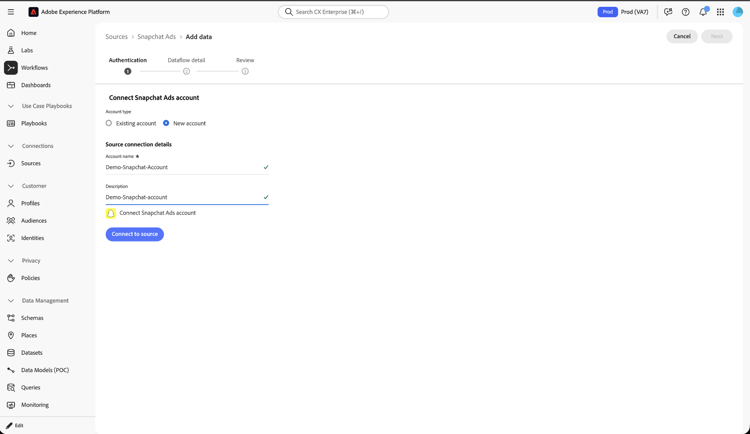Click the Add data breadcrumb text
The height and width of the screenshot is (434, 750).
(199, 36)
